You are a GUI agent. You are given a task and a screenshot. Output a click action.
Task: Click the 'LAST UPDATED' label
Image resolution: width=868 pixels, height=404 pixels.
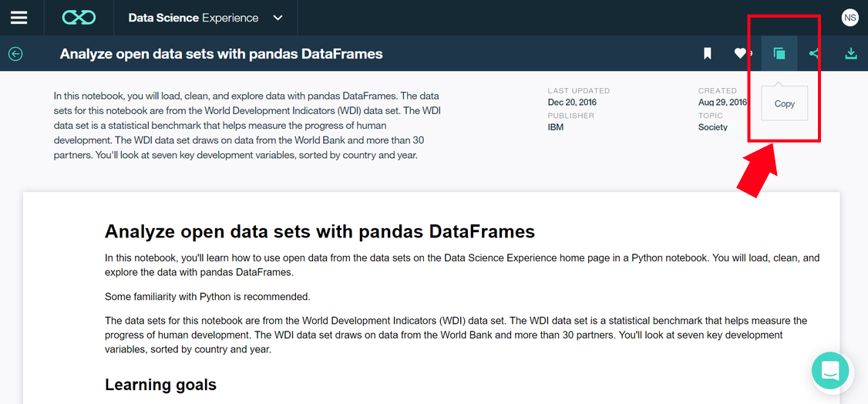579,91
